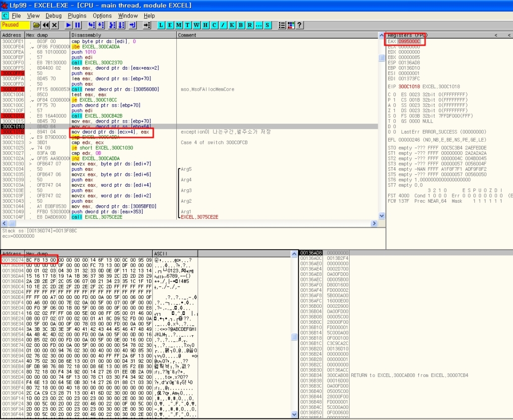Select EDI register value 001373FC
Screen dimensions: 513x420
pos(409,79)
